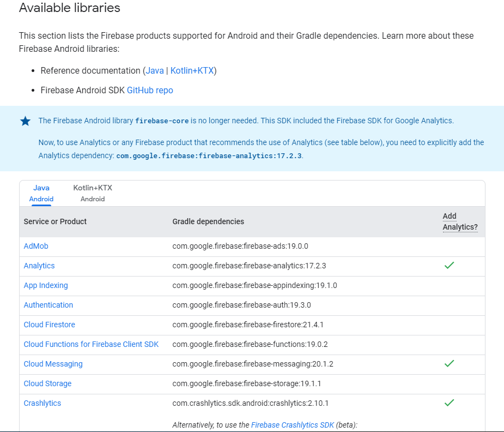The width and height of the screenshot is (504, 432).
Task: Open the Cloud Firestore link
Action: click(x=49, y=325)
